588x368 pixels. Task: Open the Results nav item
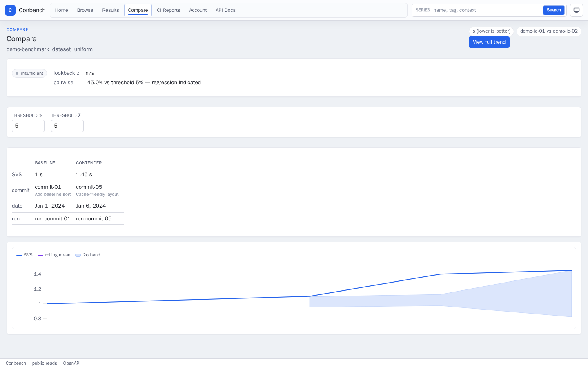[111, 10]
